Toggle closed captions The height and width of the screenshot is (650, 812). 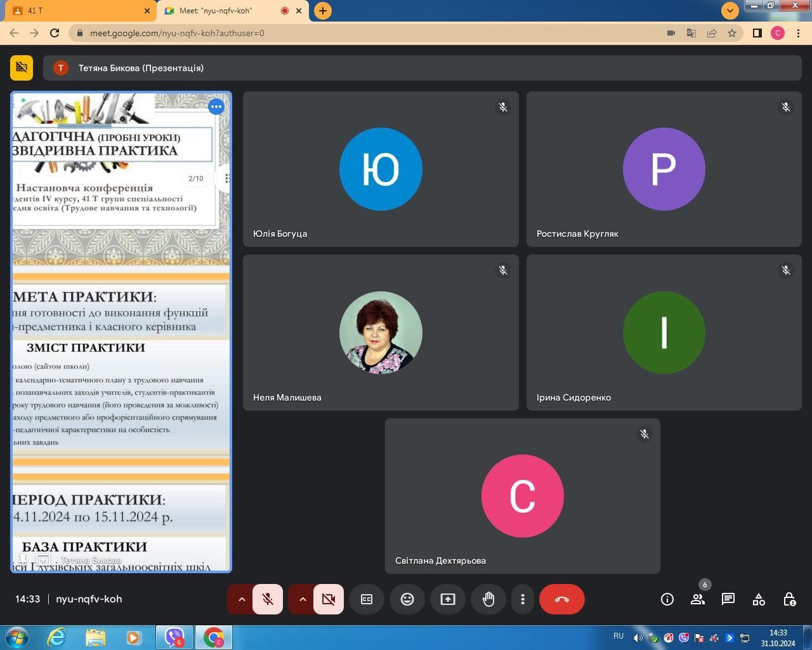[367, 599]
